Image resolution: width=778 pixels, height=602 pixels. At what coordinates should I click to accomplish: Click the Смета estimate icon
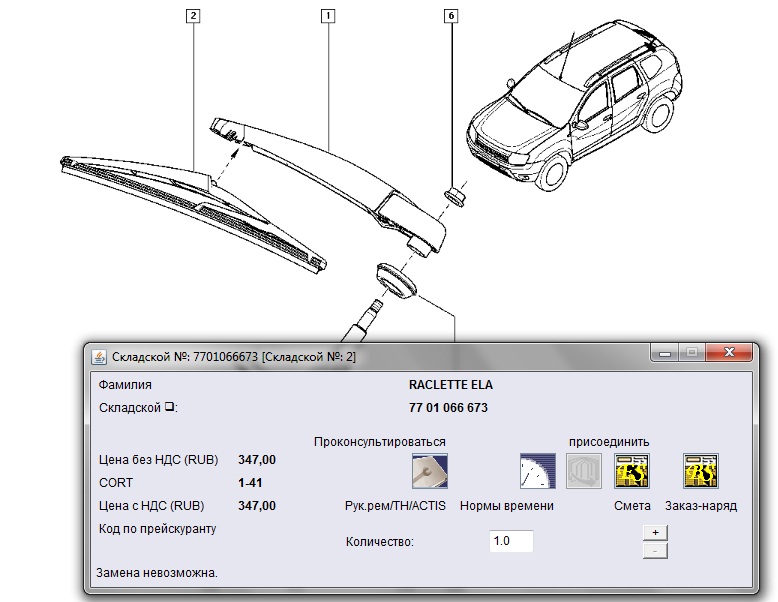pyautogui.click(x=632, y=470)
